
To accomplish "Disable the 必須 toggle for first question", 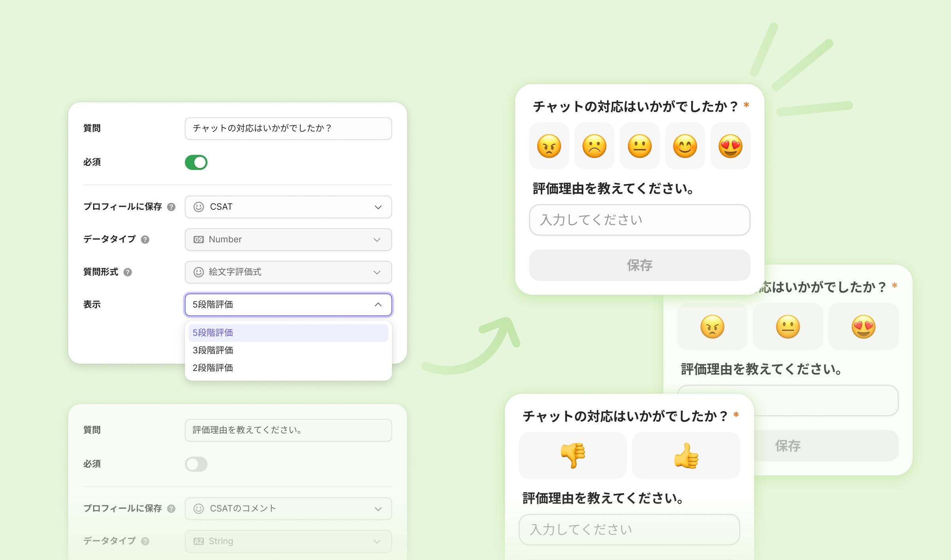I will (196, 162).
